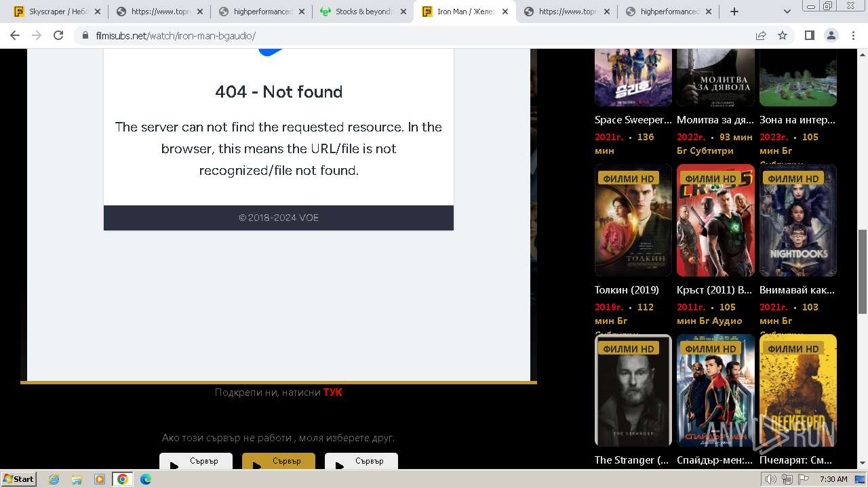Open the Windows Start menu
The height and width of the screenshot is (488, 868).
tap(19, 479)
